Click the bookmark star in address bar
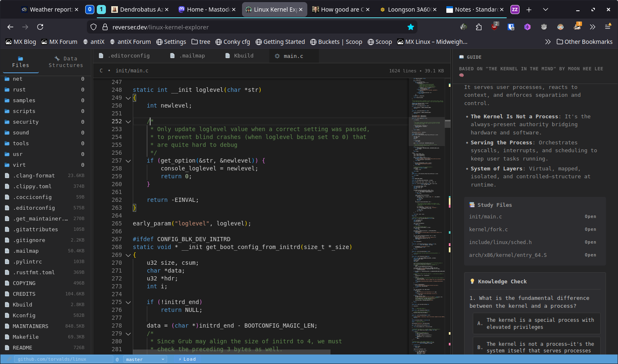This screenshot has width=618, height=364. pyautogui.click(x=410, y=27)
